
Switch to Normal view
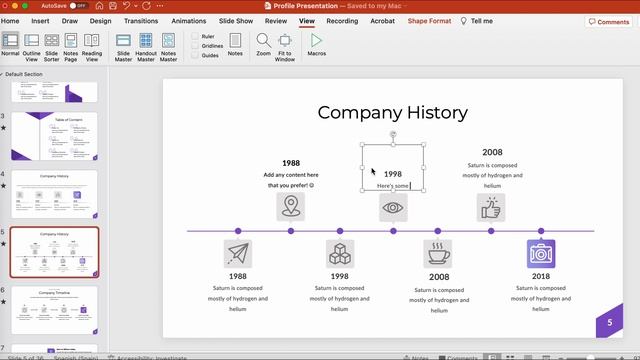[10, 45]
